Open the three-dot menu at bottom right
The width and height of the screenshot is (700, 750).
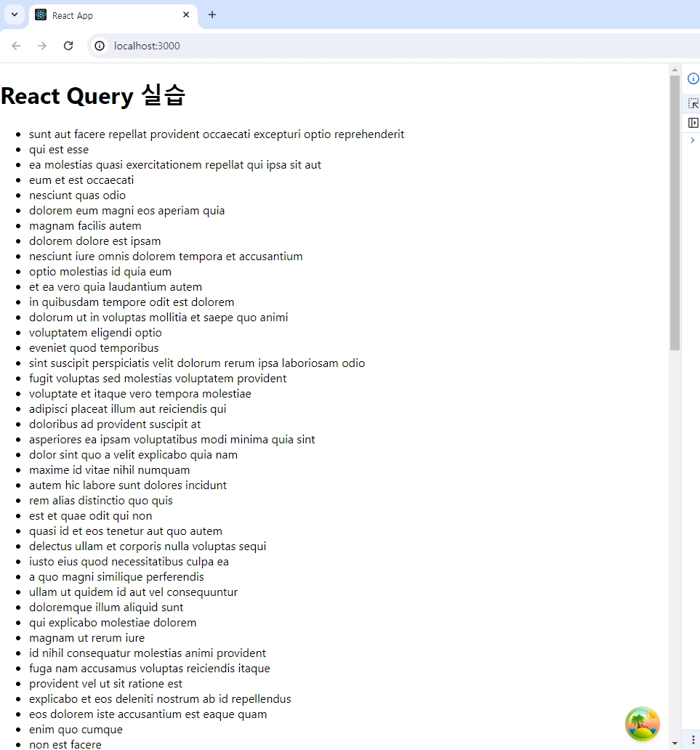[693, 740]
